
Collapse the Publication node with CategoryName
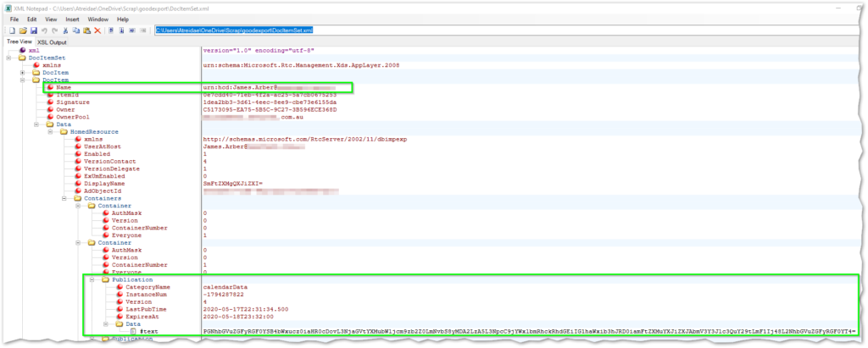coord(92,280)
